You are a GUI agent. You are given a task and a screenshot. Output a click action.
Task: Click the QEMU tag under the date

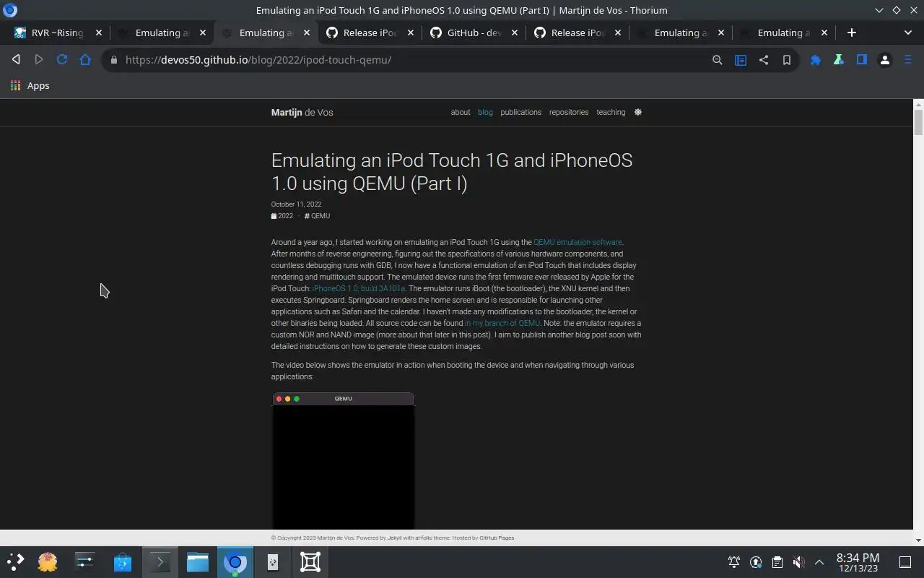point(318,216)
